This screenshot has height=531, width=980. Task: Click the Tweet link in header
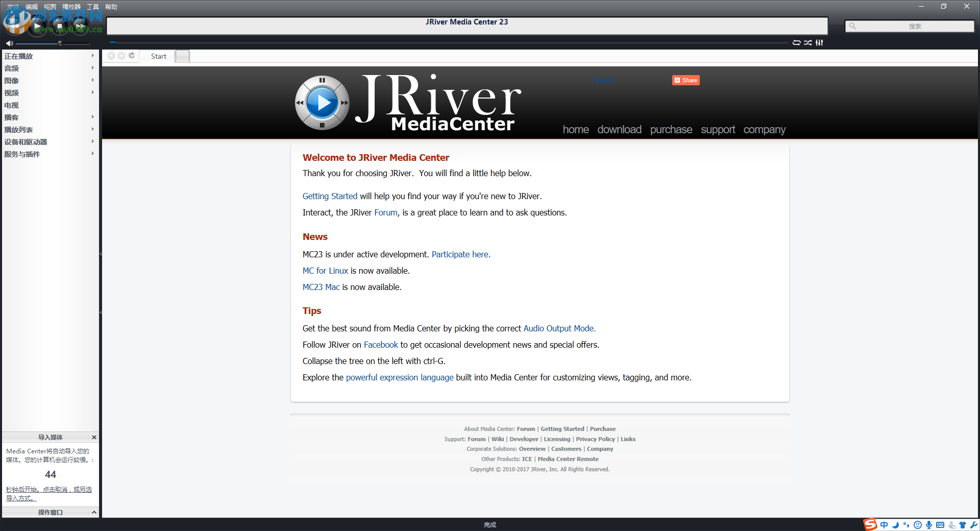[x=603, y=80]
